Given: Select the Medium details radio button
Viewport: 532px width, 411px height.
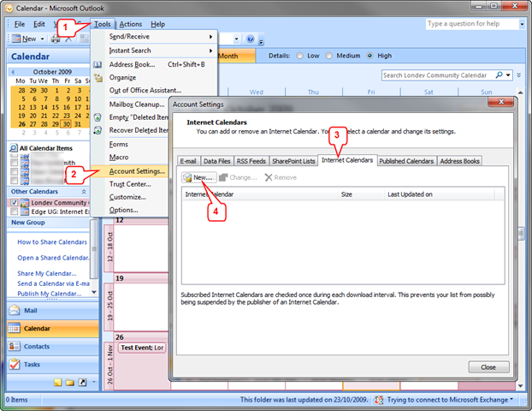Looking at the screenshot, I should [328, 56].
